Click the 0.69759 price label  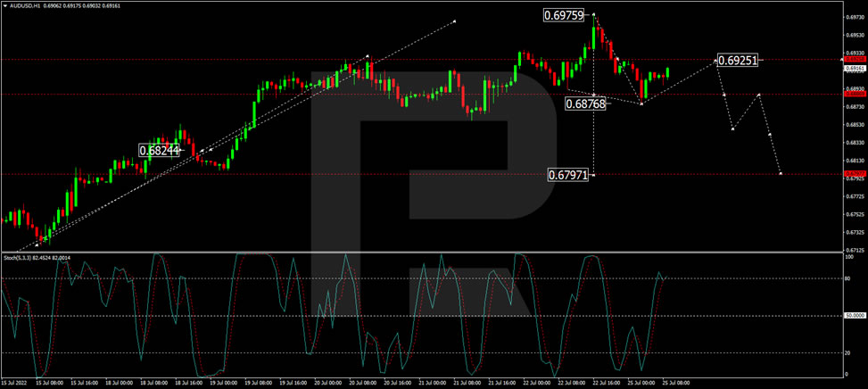coord(564,16)
